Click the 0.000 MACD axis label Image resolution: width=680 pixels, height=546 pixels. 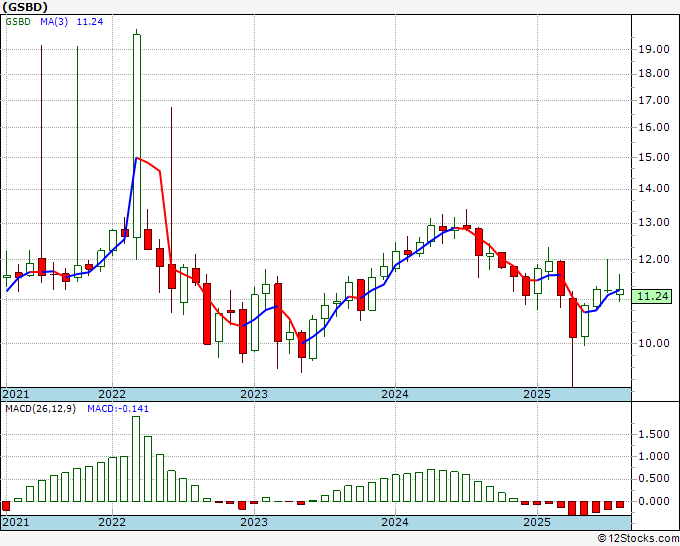click(654, 501)
